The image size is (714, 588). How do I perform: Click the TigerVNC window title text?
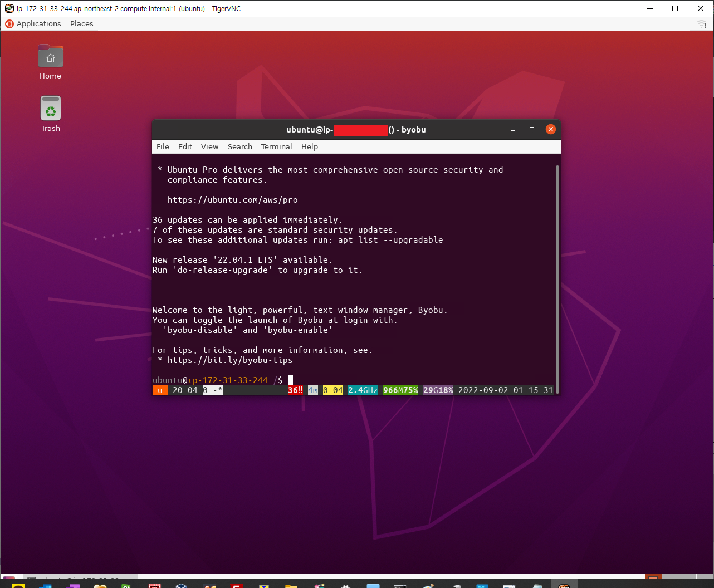pyautogui.click(x=129, y=8)
